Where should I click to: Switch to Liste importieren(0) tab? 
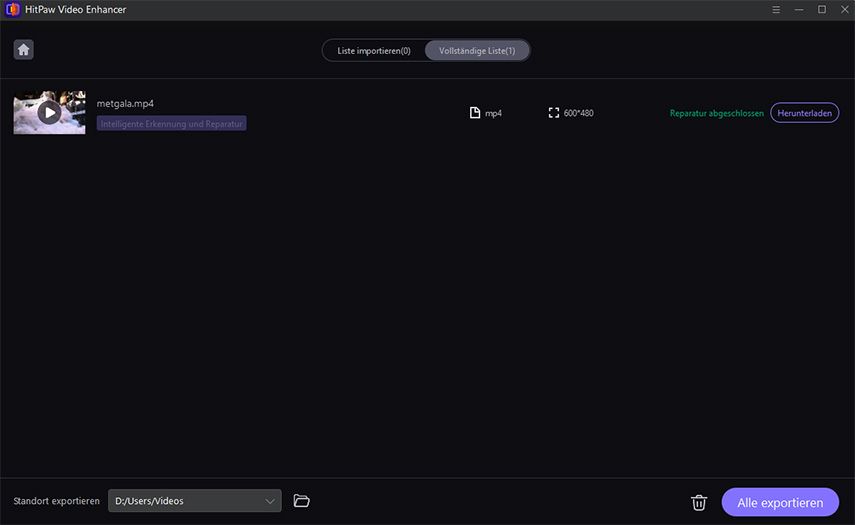(373, 50)
